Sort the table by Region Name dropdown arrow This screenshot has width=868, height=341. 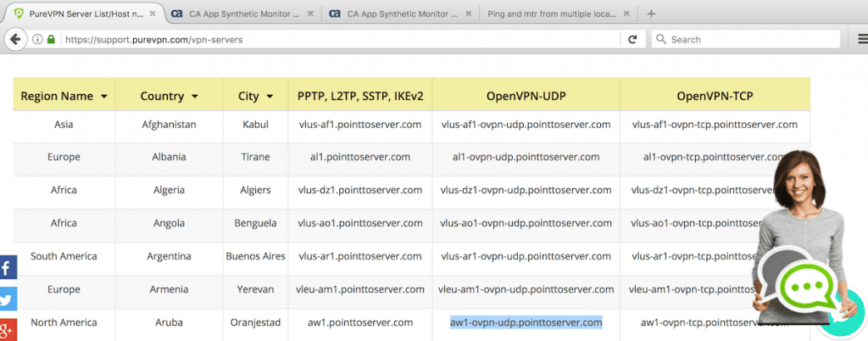[104, 97]
